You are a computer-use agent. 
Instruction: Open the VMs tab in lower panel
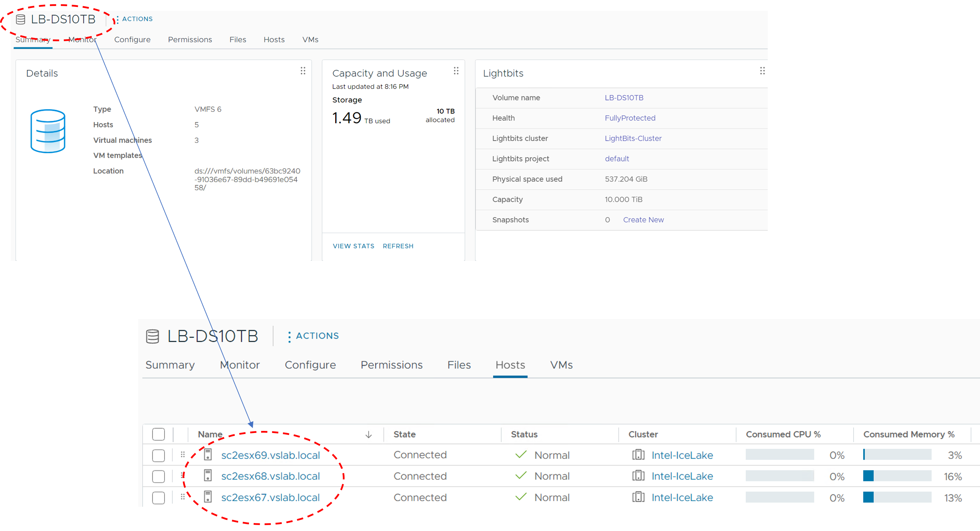pos(561,365)
